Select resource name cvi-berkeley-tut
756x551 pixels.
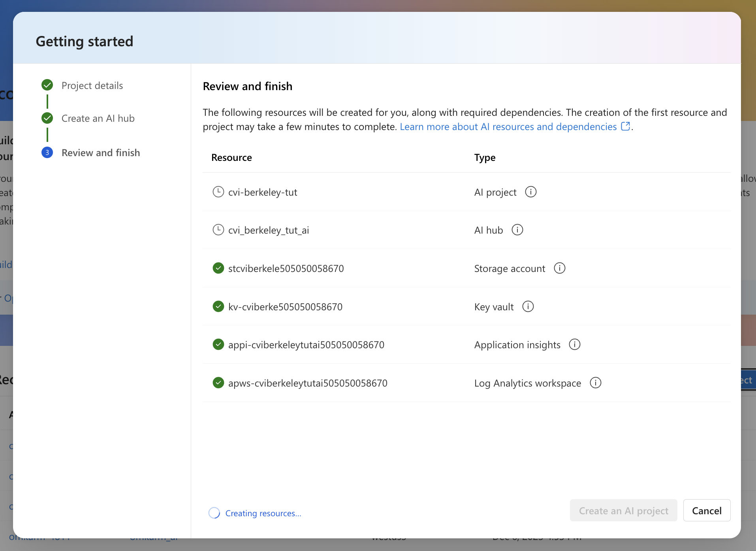[x=263, y=192]
